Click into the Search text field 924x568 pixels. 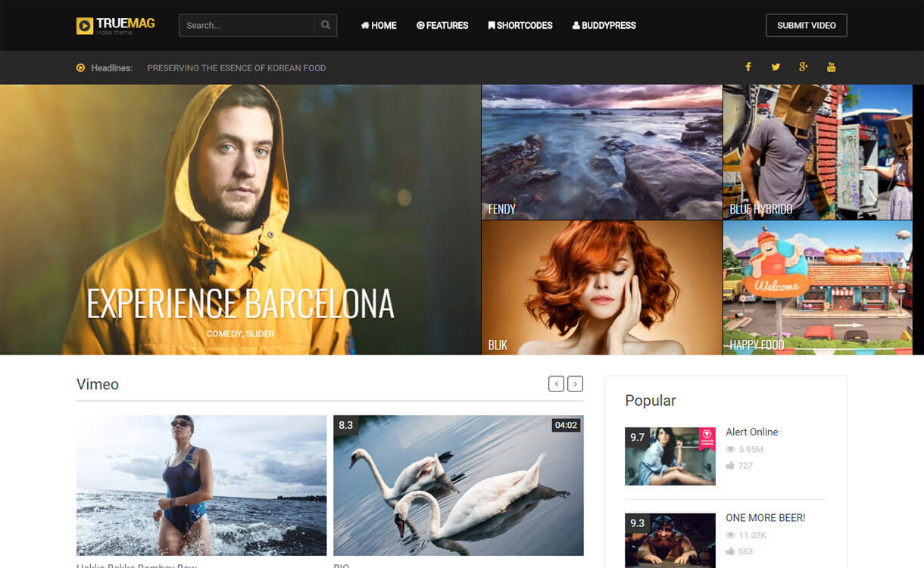click(x=246, y=25)
